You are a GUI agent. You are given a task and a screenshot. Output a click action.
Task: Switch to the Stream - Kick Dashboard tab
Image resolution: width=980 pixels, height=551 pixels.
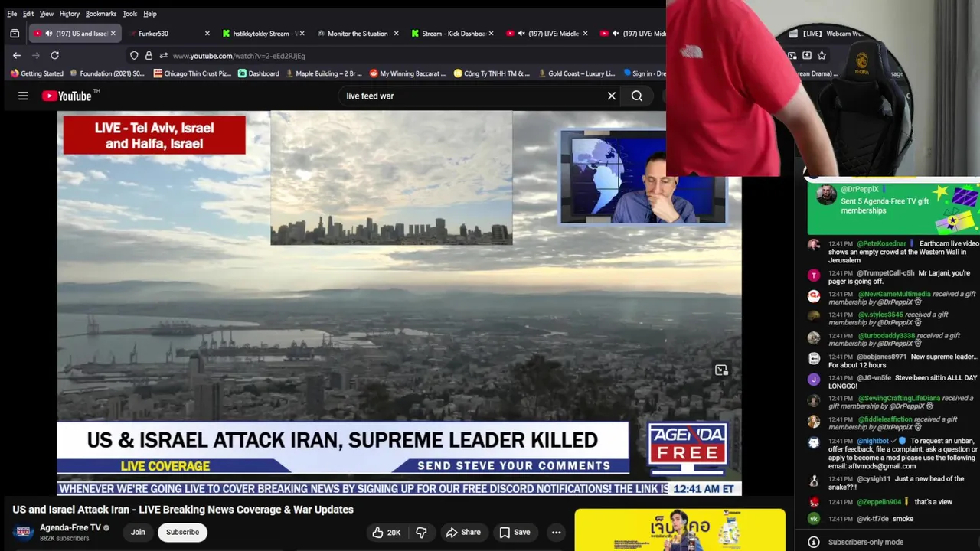[x=452, y=34]
